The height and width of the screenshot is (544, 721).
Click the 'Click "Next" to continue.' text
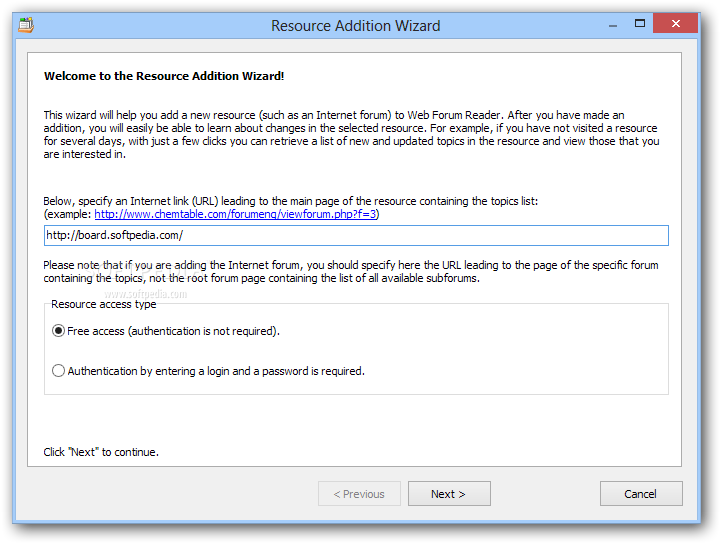click(101, 452)
